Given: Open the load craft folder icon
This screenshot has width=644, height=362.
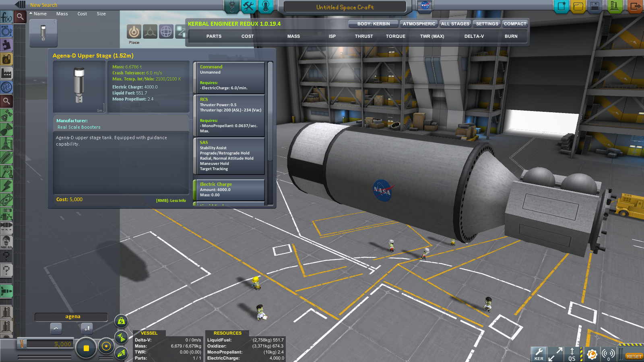Looking at the screenshot, I should coord(578,6).
